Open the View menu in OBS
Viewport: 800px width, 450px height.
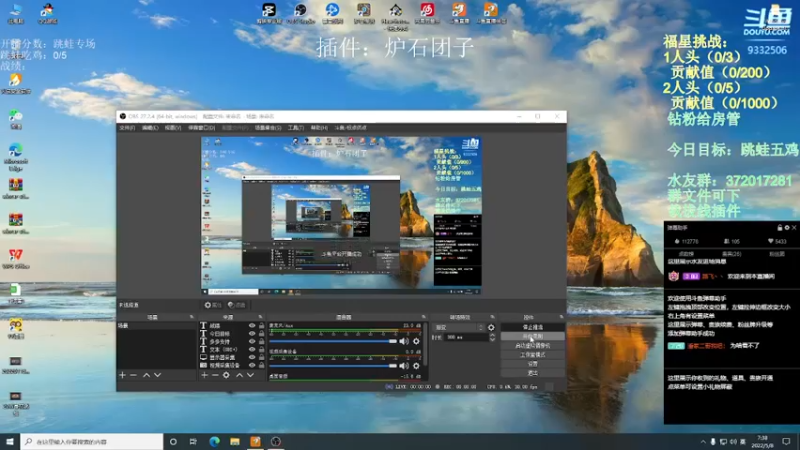click(x=173, y=128)
